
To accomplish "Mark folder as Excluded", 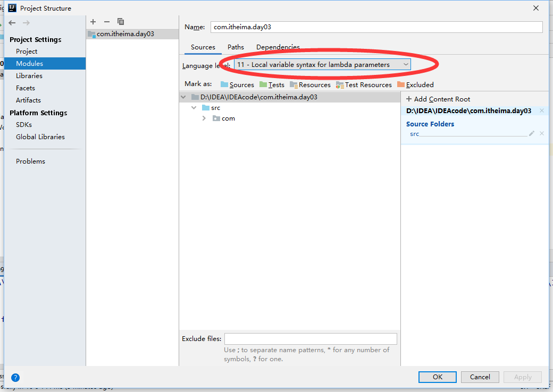I will pos(415,84).
